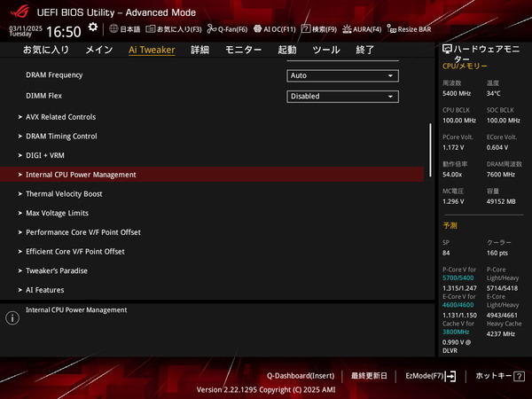Open the search (F9) function
532x399 pixels.
click(x=320, y=29)
